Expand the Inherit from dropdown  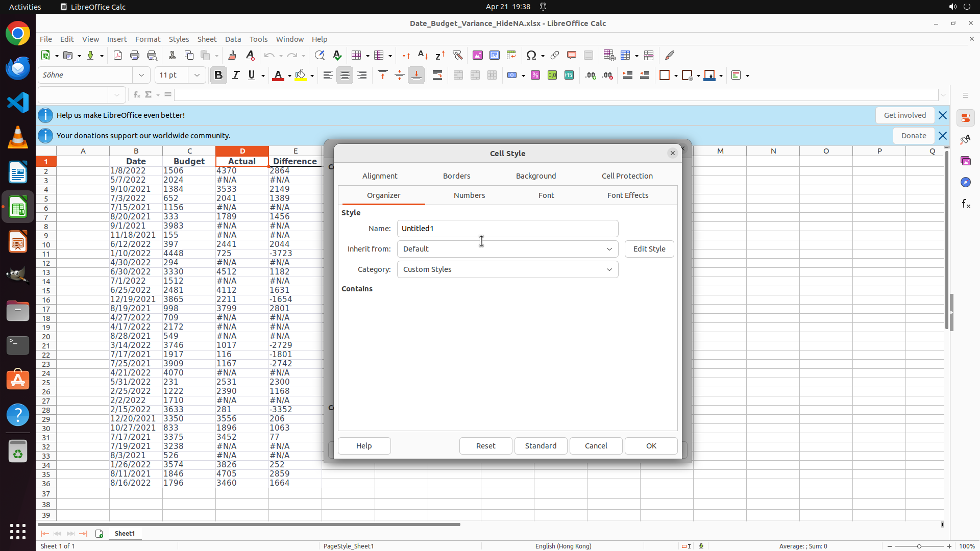tap(609, 249)
